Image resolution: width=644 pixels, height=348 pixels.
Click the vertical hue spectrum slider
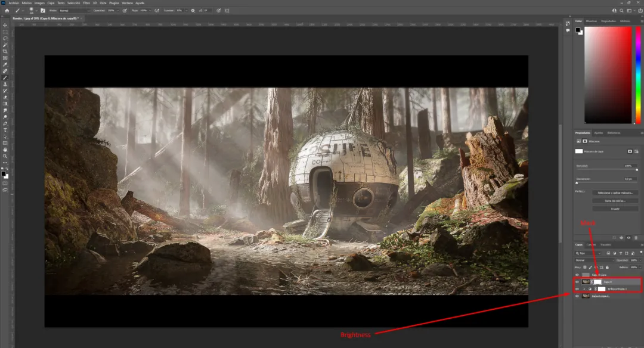638,75
